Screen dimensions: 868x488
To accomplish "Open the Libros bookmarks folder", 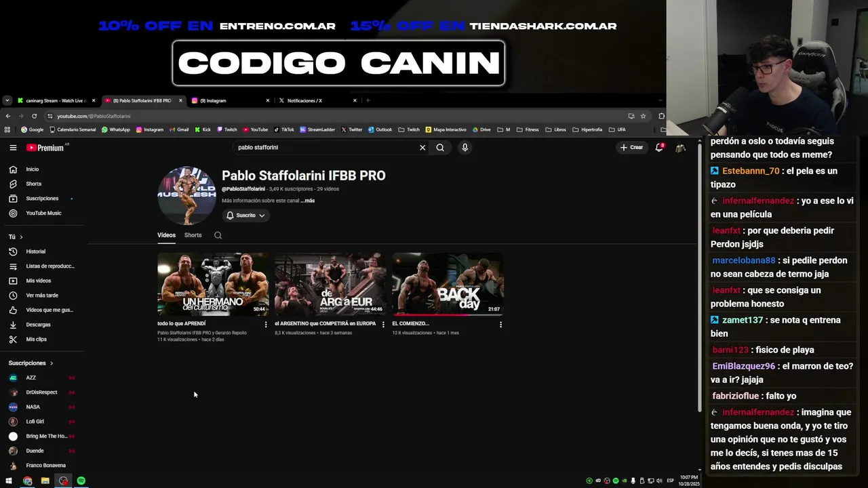I will coord(556,129).
